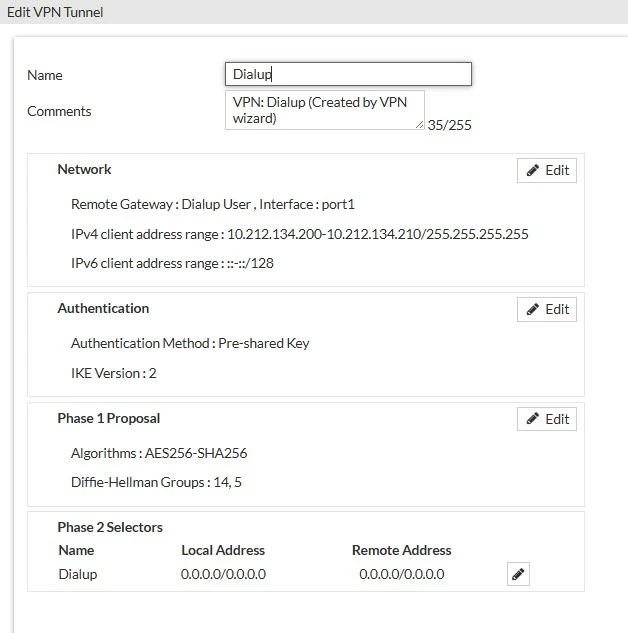Click Local Address value 0.0.0.0/0.0.0.0
Viewport: 628px width, 633px height.
[223, 574]
